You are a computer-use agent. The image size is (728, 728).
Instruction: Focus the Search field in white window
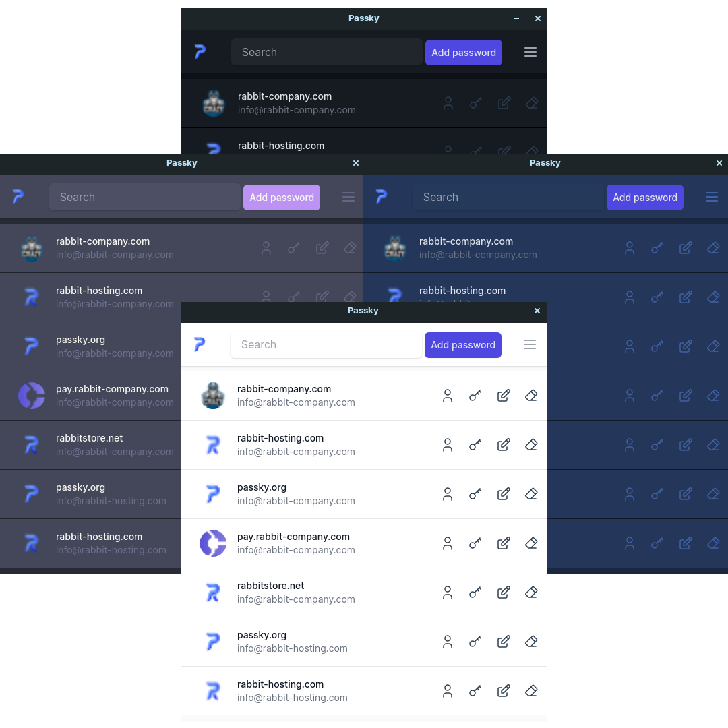326,344
